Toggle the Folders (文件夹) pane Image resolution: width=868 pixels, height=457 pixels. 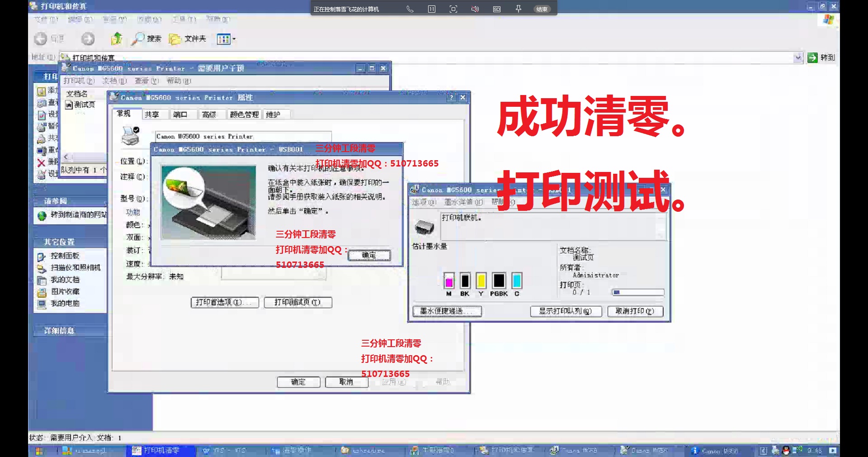point(187,39)
